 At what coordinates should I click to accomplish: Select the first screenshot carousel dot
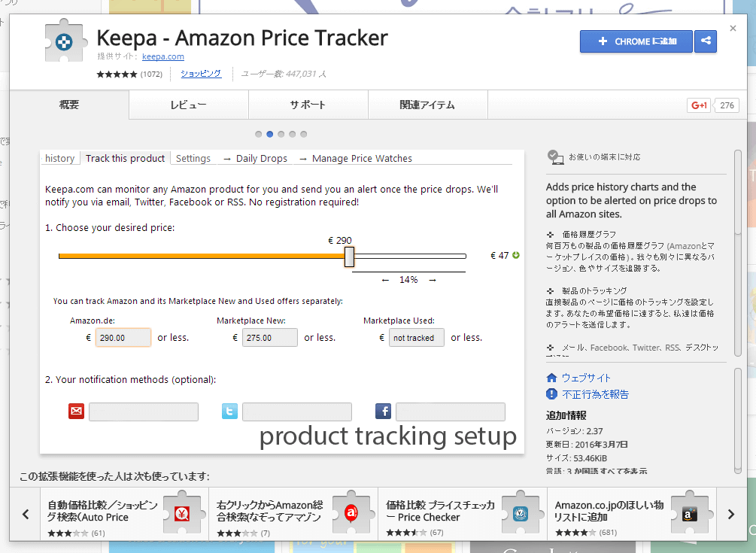pos(259,134)
